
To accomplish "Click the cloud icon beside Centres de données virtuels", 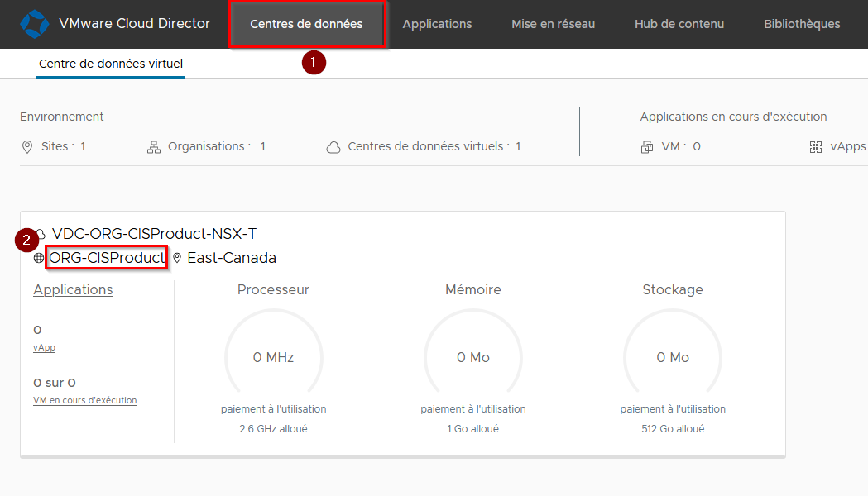I will (x=333, y=147).
